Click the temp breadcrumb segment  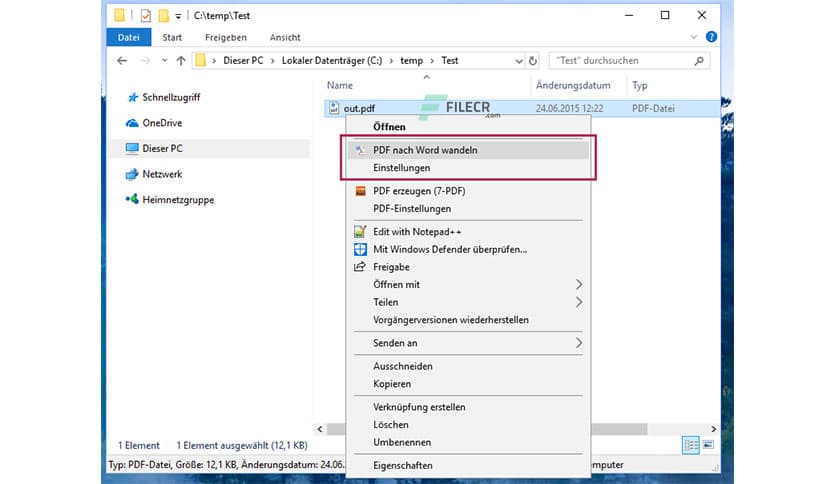(x=412, y=61)
